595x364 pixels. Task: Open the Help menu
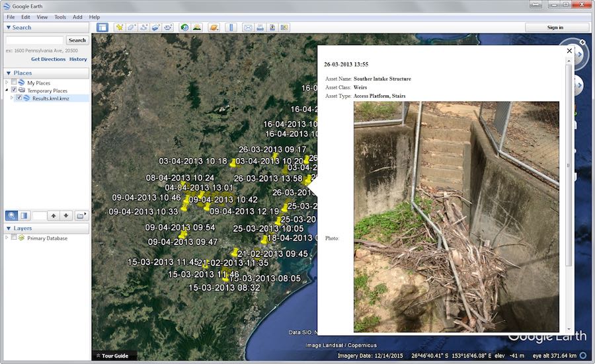tap(95, 17)
